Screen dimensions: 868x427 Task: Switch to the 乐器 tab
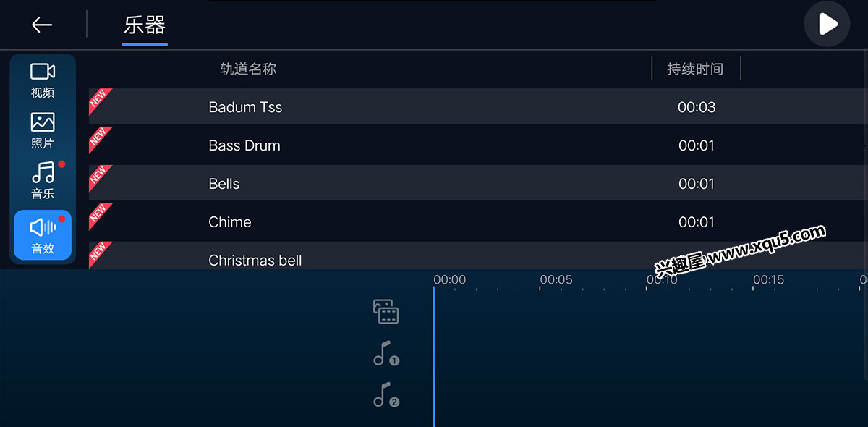click(x=145, y=26)
